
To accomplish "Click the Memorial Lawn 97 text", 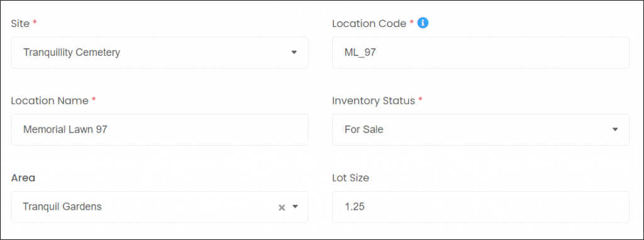I will click(65, 129).
